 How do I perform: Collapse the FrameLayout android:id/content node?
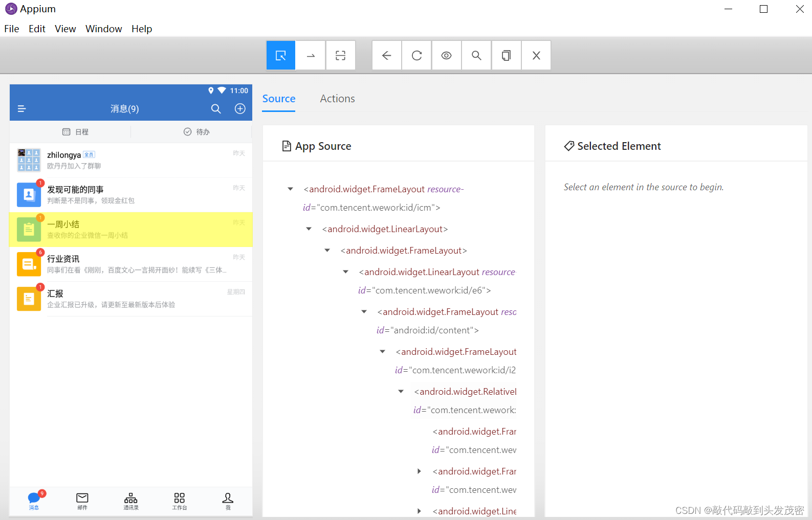[x=364, y=312]
